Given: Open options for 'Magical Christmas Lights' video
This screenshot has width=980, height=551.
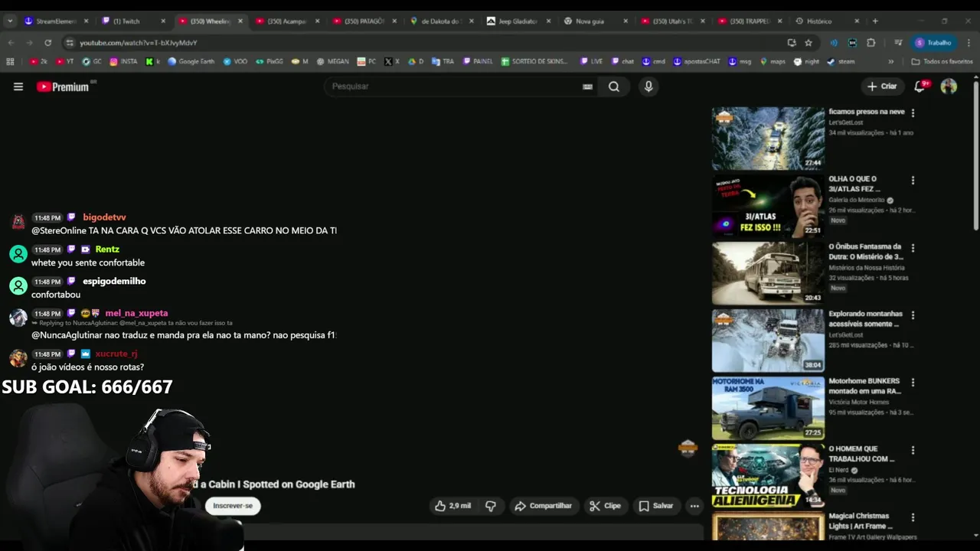Looking at the screenshot, I should click(x=913, y=517).
